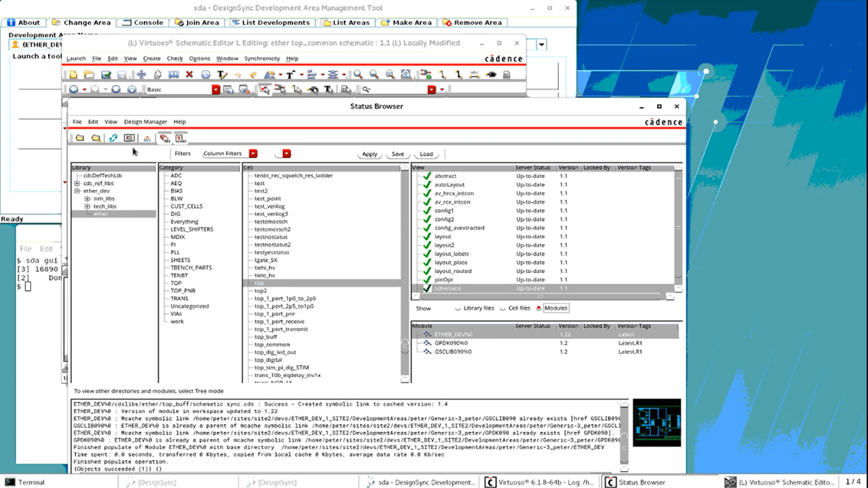This screenshot has width=868, height=488.
Task: Click the first folder icon in Status Browser toolbar
Action: (x=80, y=138)
